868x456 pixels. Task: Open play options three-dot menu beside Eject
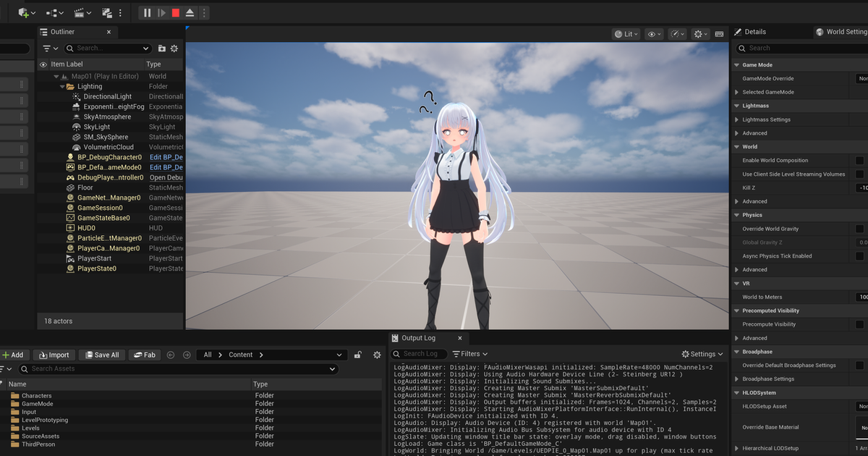(x=203, y=12)
